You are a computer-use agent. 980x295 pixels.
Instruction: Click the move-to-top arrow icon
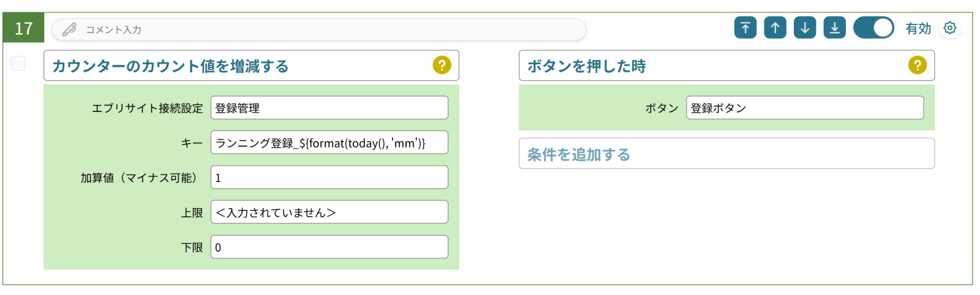coord(745,28)
